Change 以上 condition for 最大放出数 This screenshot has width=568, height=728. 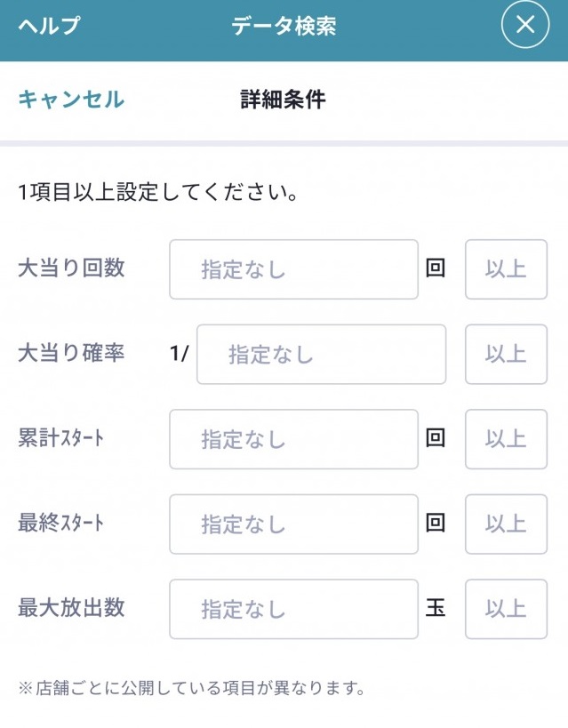tap(506, 609)
